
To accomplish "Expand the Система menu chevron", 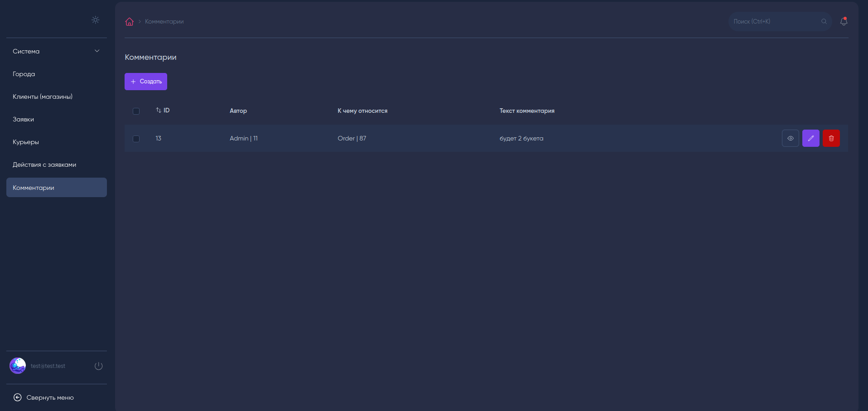I will [97, 51].
